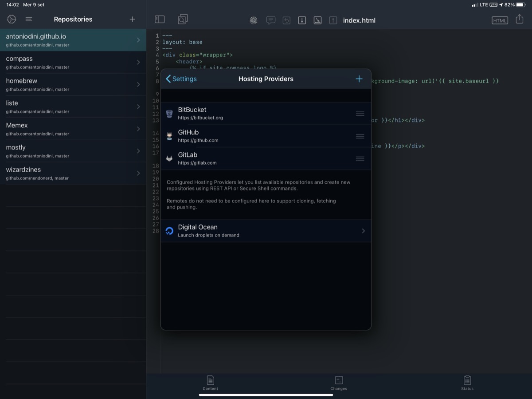This screenshot has height=399, width=532.
Task: Open the wizardzines repository chevron
Action: coord(138,173)
